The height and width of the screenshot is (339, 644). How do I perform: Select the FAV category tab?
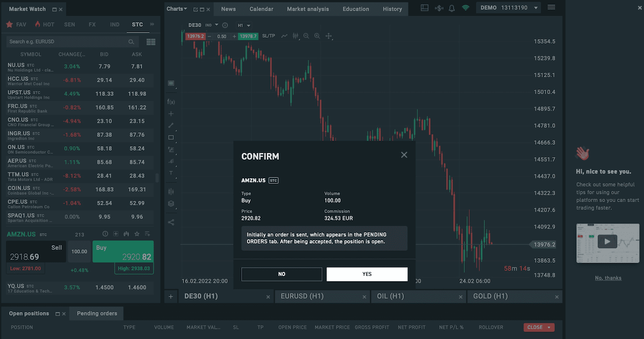tap(16, 24)
